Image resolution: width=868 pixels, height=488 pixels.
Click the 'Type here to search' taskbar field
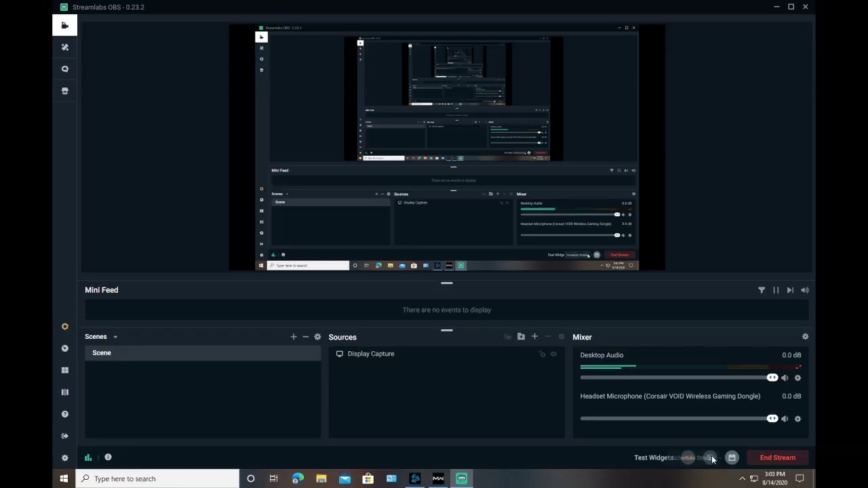pyautogui.click(x=158, y=479)
